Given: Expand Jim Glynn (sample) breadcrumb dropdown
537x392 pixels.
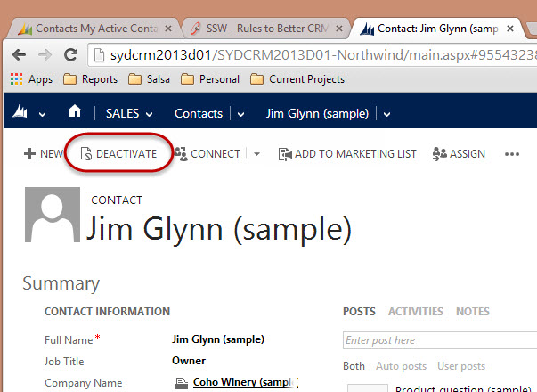Looking at the screenshot, I should click(386, 114).
